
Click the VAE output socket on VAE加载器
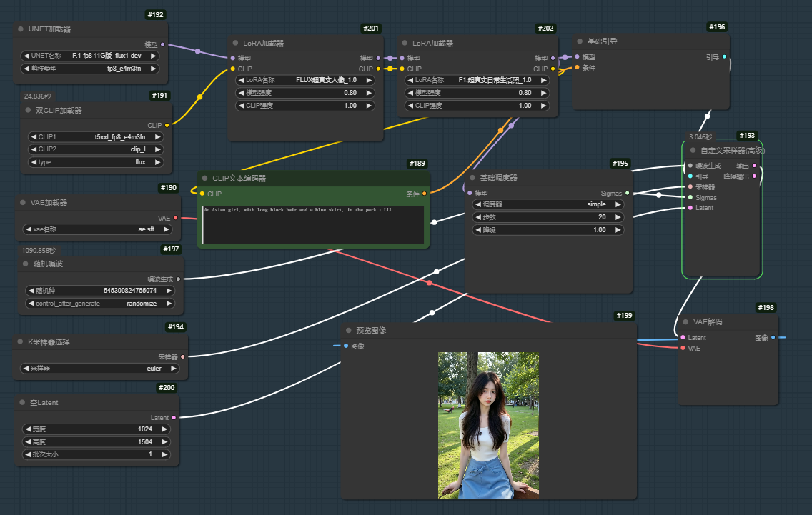(175, 218)
